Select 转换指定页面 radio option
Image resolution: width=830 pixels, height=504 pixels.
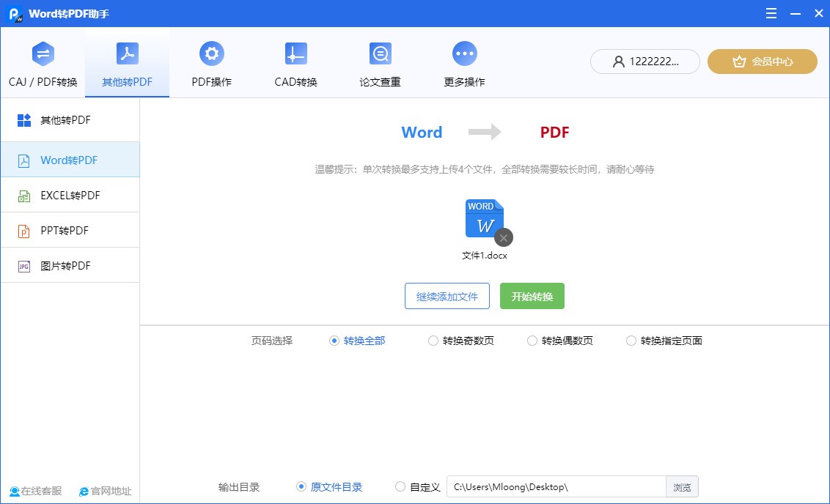tap(664, 341)
